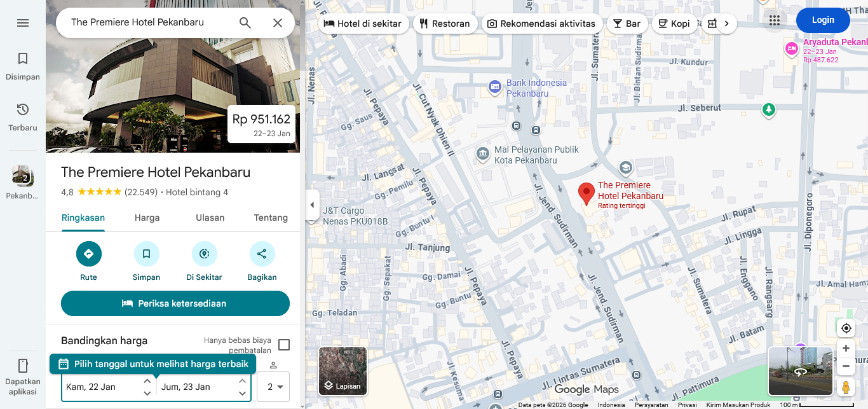The width and height of the screenshot is (868, 409).
Task: Share the hotel with Bagikan icon
Action: 262,254
